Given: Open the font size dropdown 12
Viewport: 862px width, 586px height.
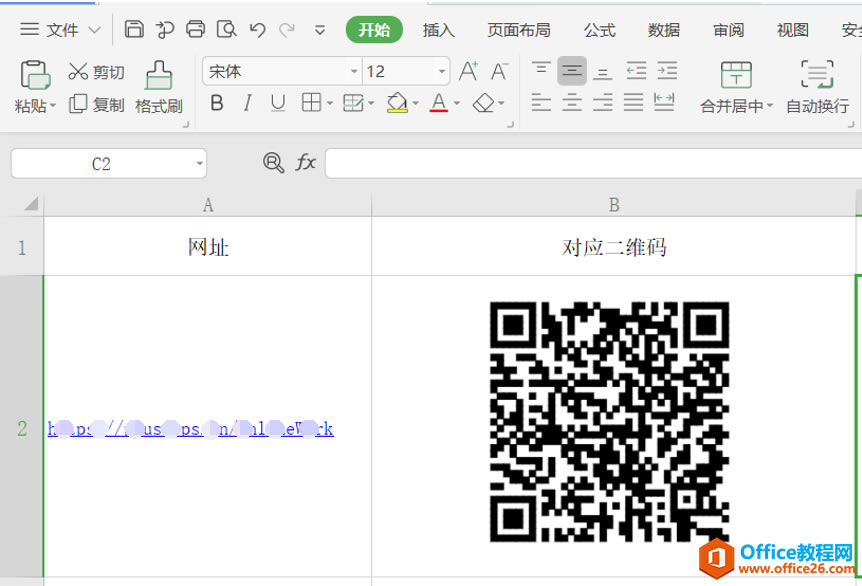Looking at the screenshot, I should tap(441, 71).
